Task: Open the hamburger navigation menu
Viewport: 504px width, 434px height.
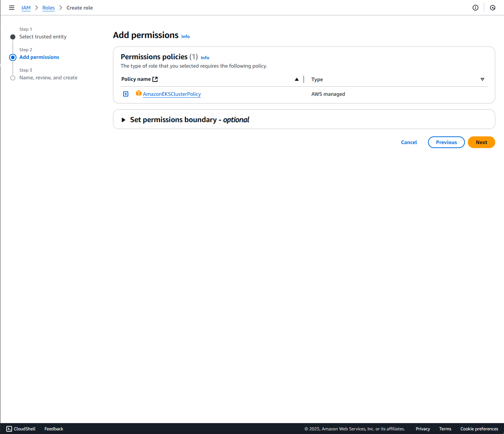Action: click(12, 8)
